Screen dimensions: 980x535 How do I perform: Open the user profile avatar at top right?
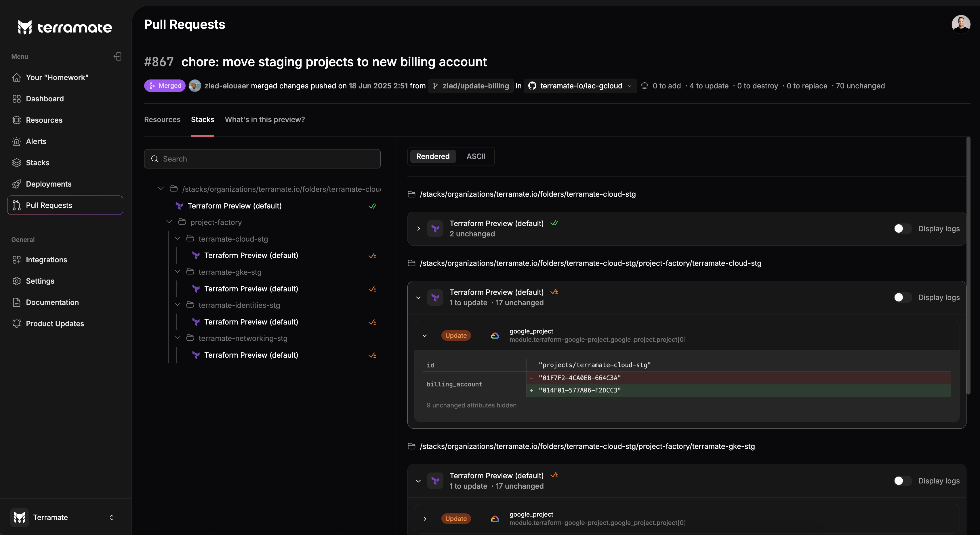(961, 24)
